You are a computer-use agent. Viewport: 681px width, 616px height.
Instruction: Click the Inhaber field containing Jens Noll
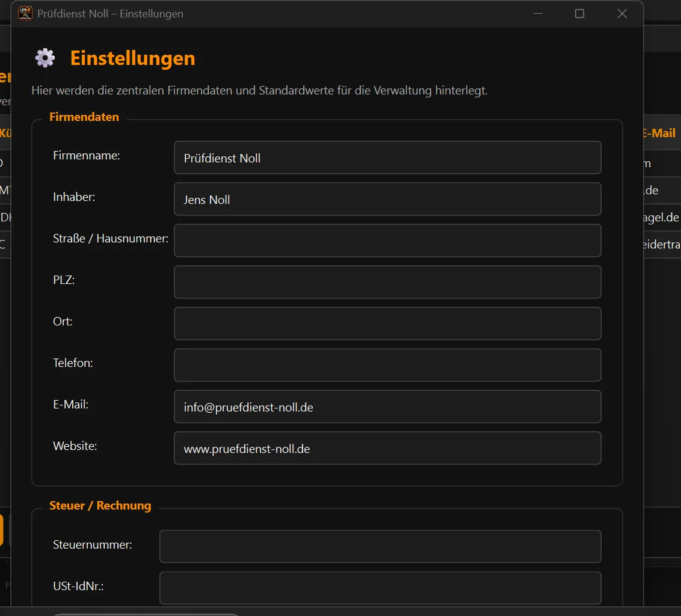pyautogui.click(x=387, y=199)
